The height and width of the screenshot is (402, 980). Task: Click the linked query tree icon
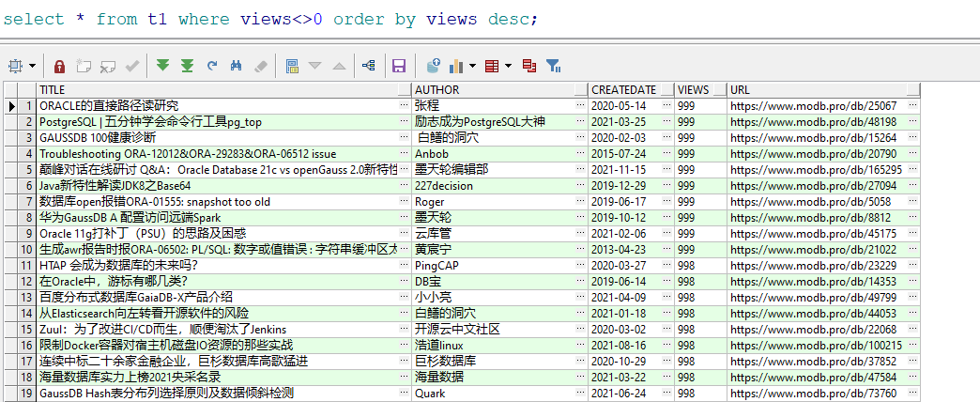(x=369, y=65)
